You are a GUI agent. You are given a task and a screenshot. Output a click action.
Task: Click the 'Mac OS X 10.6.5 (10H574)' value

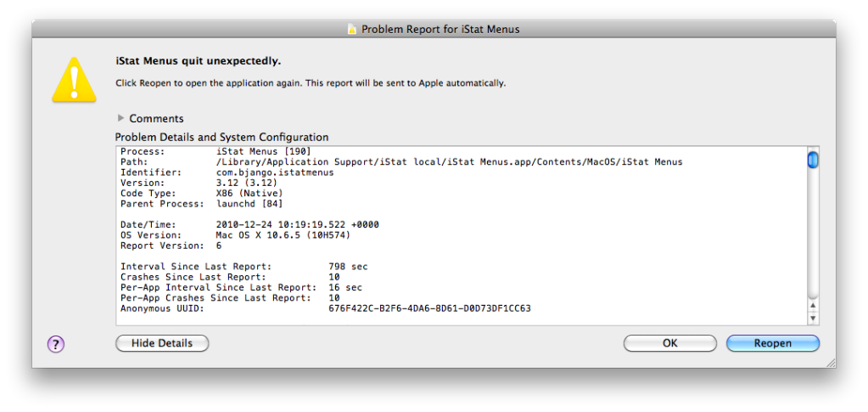(x=283, y=235)
